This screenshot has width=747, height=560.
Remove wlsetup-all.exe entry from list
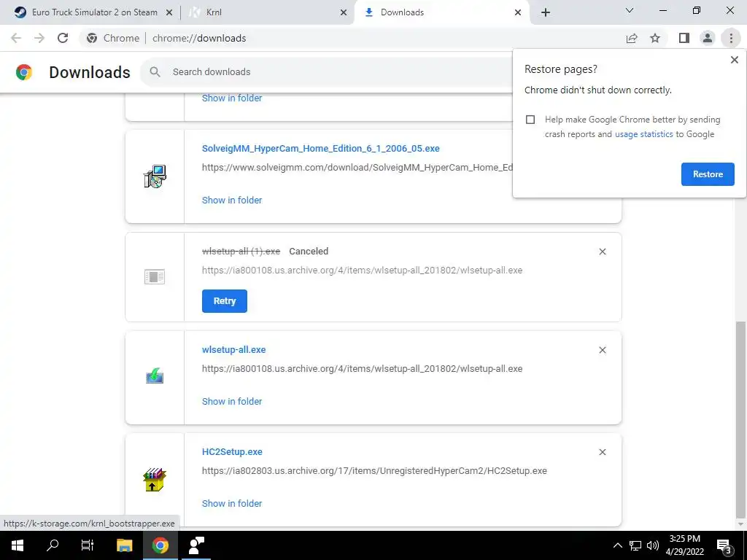(602, 350)
